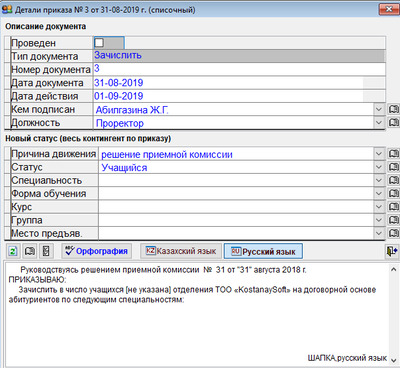
Task: Expand the Статус dropdown
Action: pyautogui.click(x=379, y=167)
